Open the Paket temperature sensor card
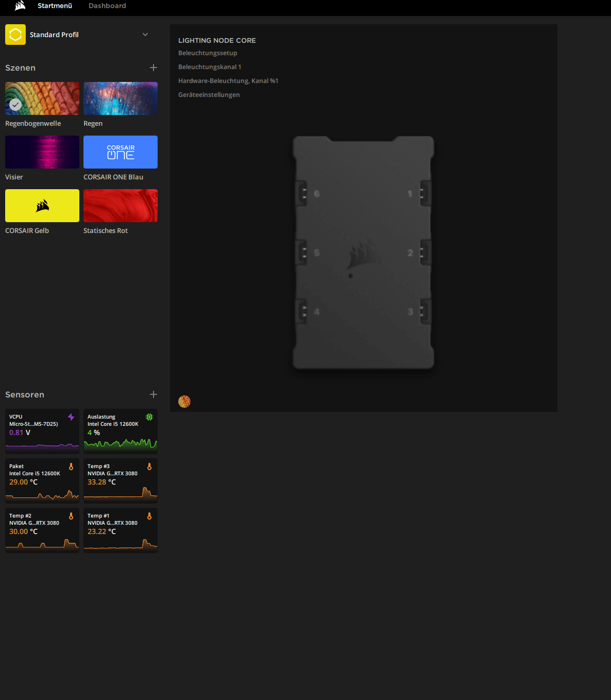611x700 pixels. pos(42,481)
